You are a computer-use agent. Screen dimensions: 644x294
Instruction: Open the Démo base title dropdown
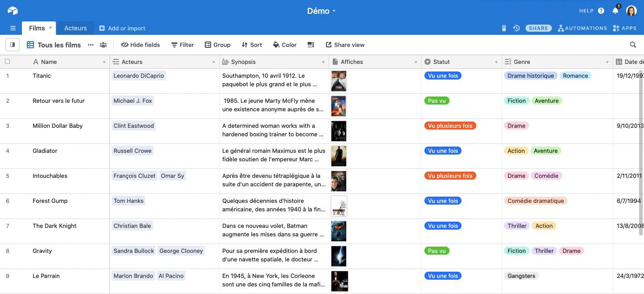(x=322, y=11)
